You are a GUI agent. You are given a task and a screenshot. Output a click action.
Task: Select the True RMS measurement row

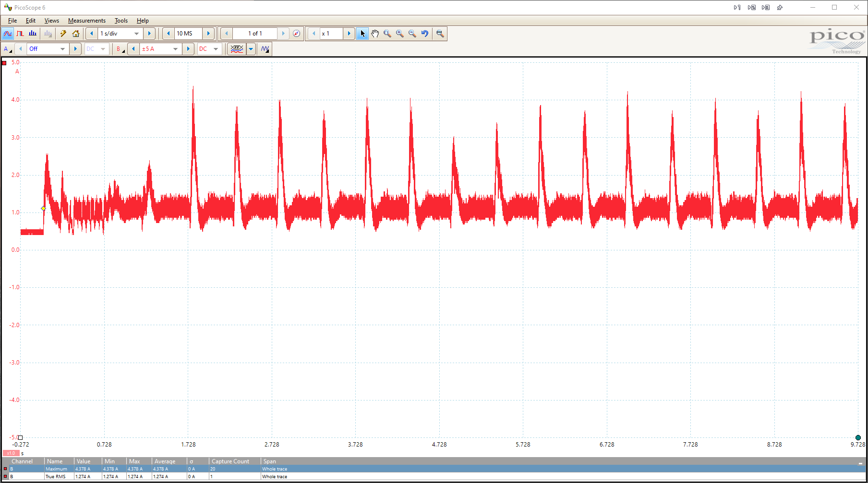tap(433, 477)
